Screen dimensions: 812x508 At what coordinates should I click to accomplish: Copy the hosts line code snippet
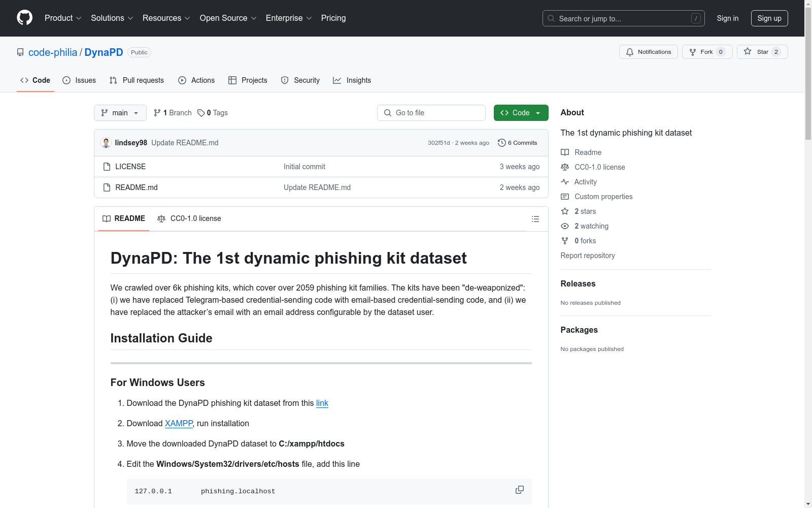click(520, 490)
